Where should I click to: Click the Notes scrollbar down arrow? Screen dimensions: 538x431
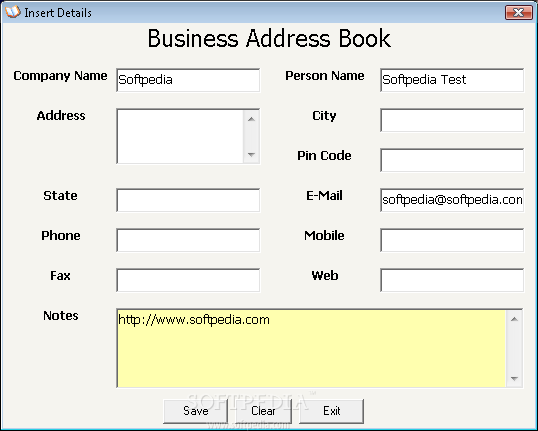coord(514,378)
